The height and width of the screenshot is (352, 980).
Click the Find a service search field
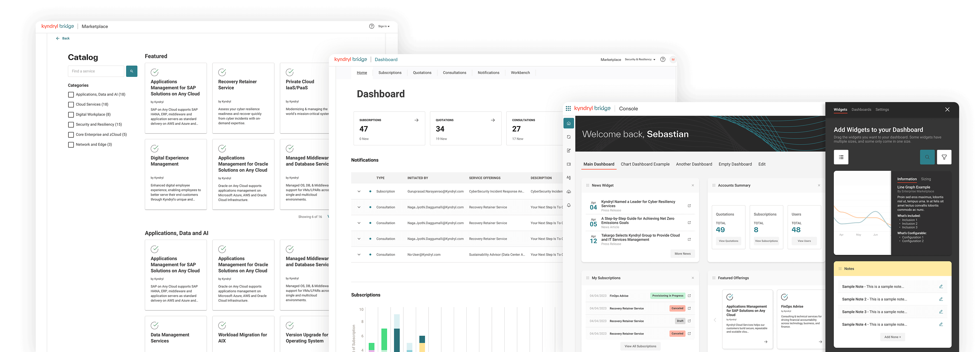(96, 71)
